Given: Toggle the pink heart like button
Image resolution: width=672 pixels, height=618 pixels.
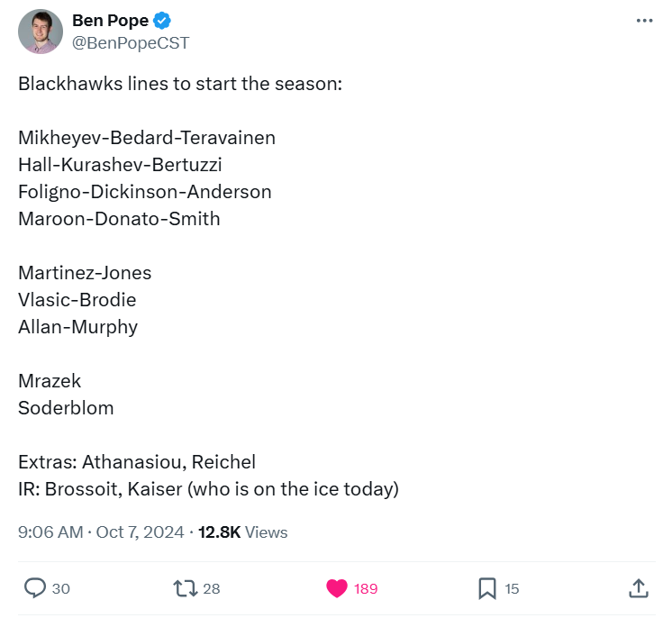Looking at the screenshot, I should [337, 588].
